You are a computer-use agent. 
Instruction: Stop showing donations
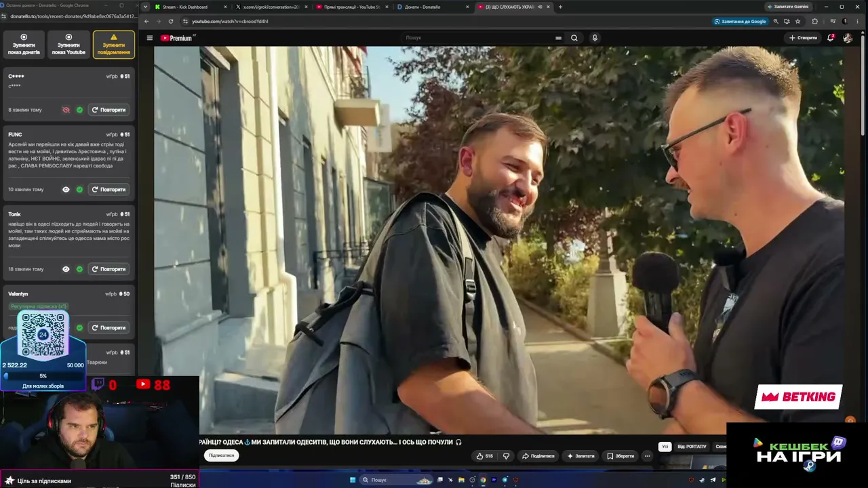[x=24, y=45]
